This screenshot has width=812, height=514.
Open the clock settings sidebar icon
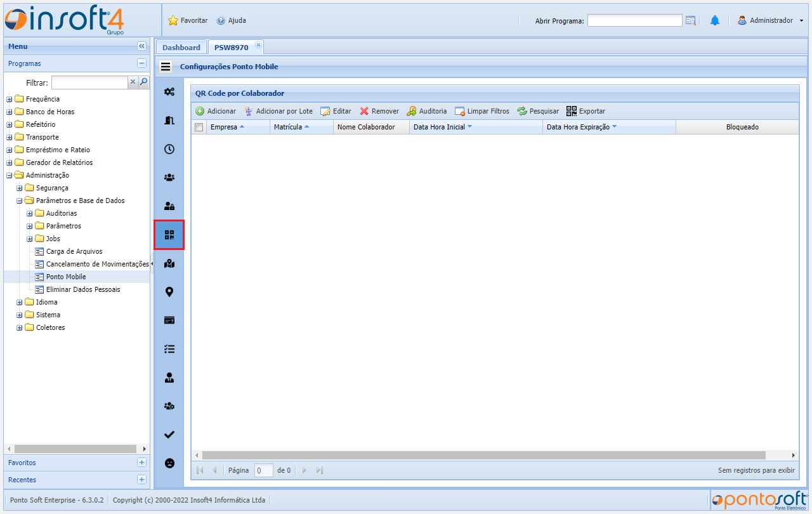point(169,149)
